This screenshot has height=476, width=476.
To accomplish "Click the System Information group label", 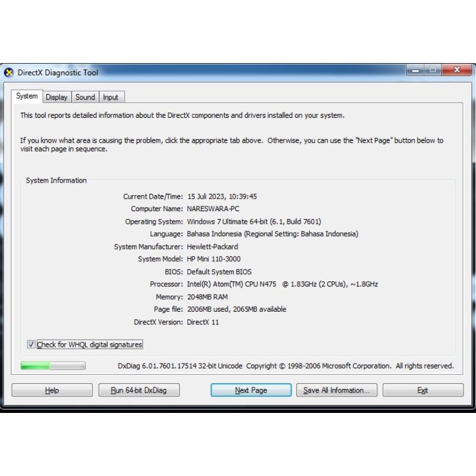I will [x=56, y=180].
